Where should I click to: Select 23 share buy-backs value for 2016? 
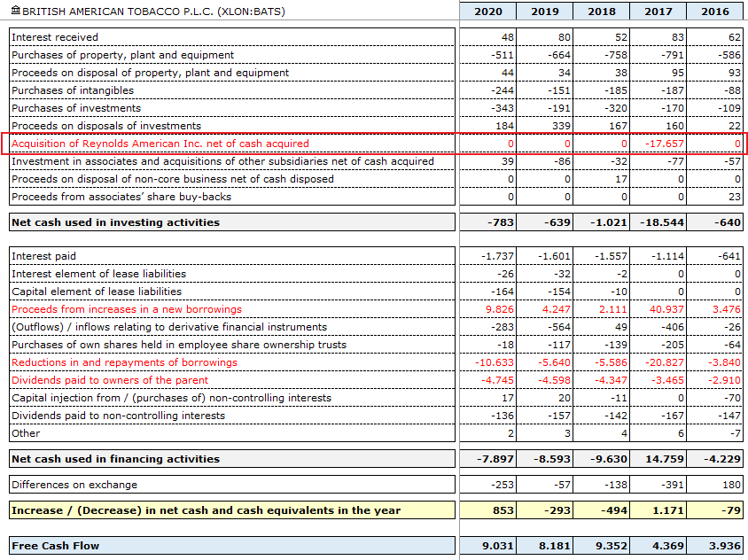click(x=734, y=197)
